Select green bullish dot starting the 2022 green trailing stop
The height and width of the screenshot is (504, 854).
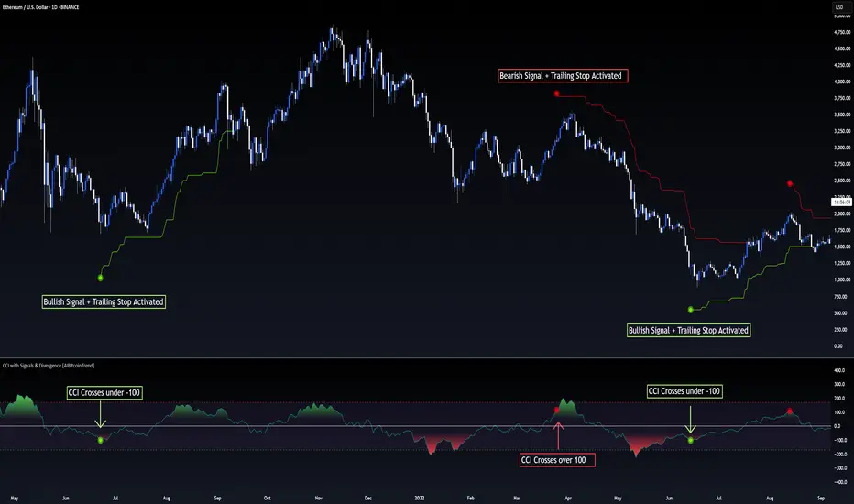pos(691,310)
